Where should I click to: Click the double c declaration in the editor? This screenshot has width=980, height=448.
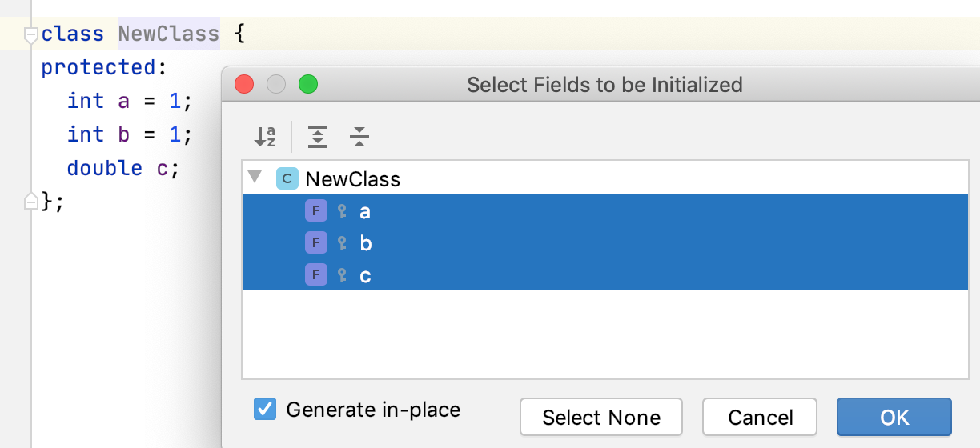(x=122, y=168)
